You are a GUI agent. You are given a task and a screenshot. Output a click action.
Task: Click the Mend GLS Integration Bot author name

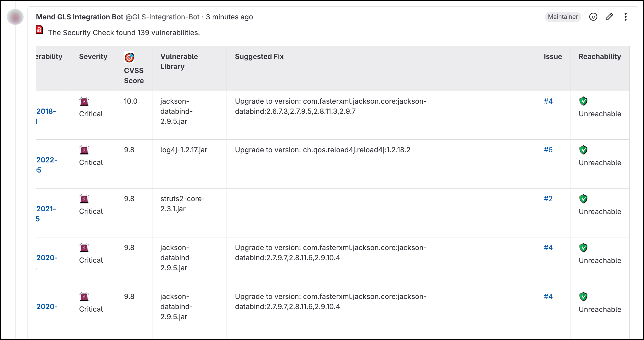[x=80, y=17]
